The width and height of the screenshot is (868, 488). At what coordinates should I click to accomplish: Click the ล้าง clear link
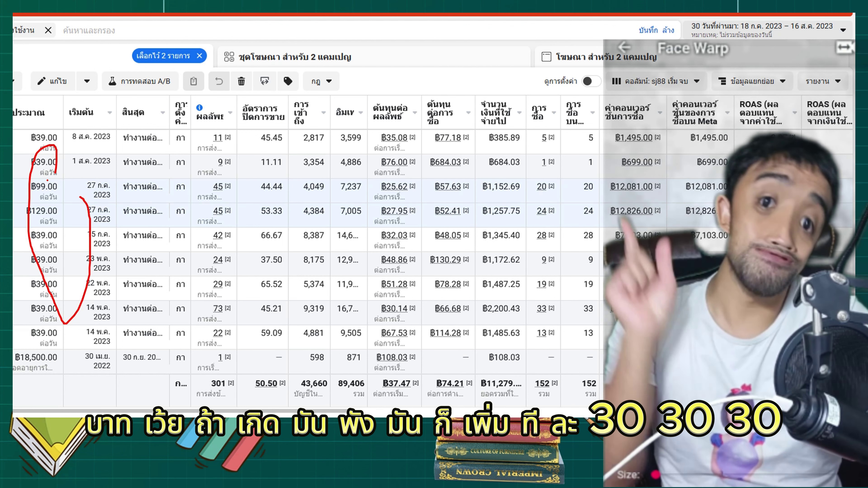pyautogui.click(x=668, y=30)
